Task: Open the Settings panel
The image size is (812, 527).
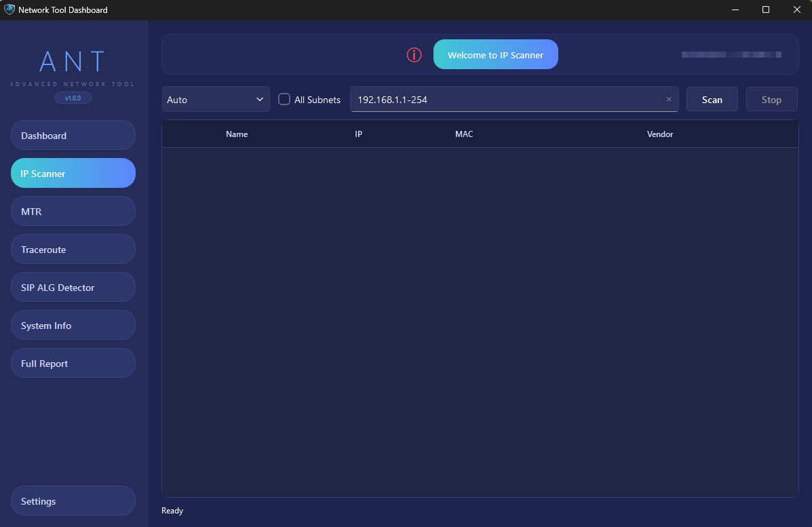Action: [73, 501]
